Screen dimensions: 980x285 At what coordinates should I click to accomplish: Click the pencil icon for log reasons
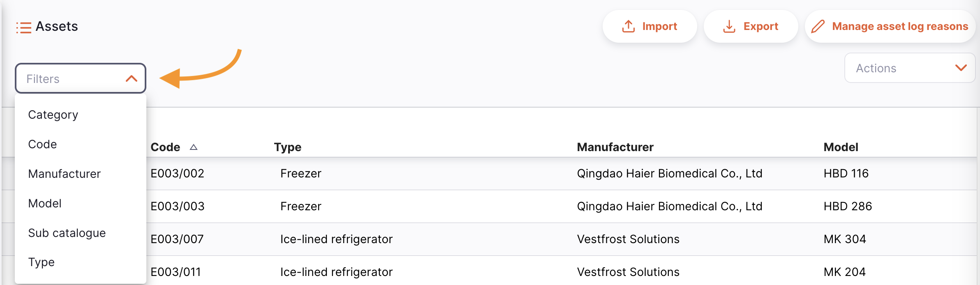coord(818,26)
